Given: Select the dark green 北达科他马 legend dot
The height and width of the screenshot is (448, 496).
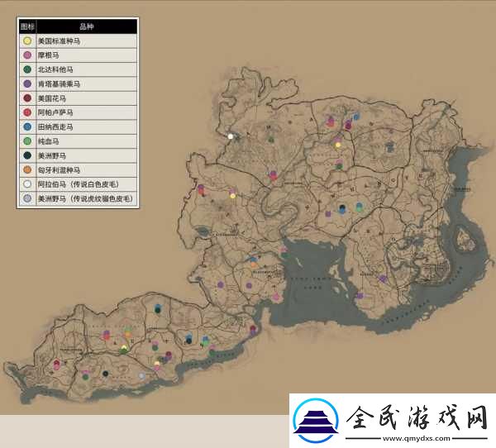Looking at the screenshot, I should tap(27, 69).
